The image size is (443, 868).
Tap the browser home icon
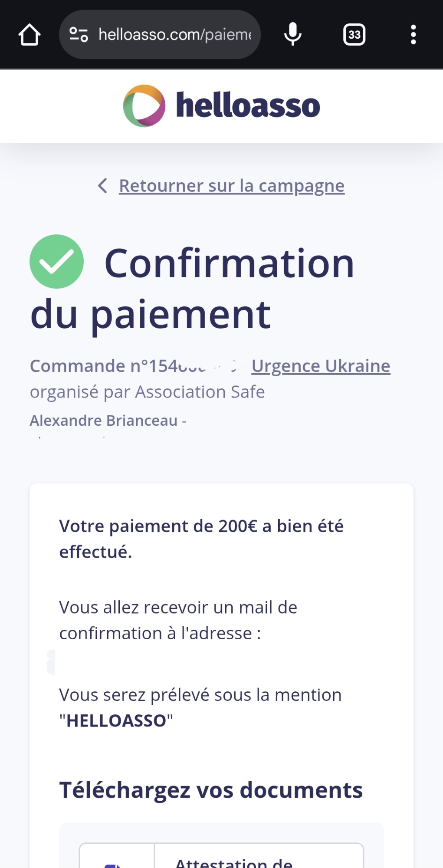pos(30,35)
